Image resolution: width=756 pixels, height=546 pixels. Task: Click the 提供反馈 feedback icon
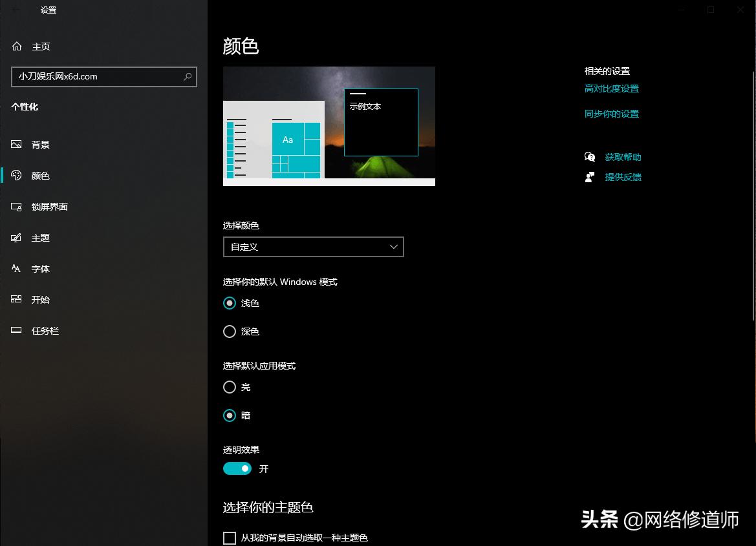click(589, 176)
